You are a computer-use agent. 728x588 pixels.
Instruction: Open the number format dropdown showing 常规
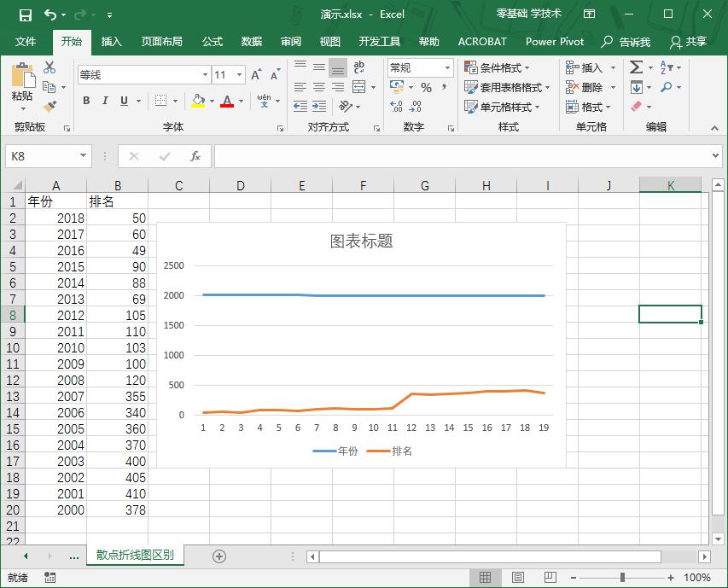(447, 67)
